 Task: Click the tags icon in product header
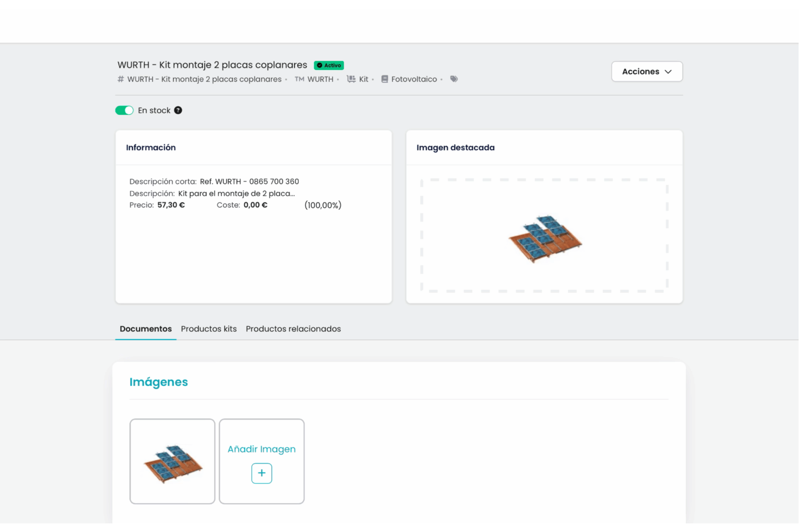click(454, 79)
